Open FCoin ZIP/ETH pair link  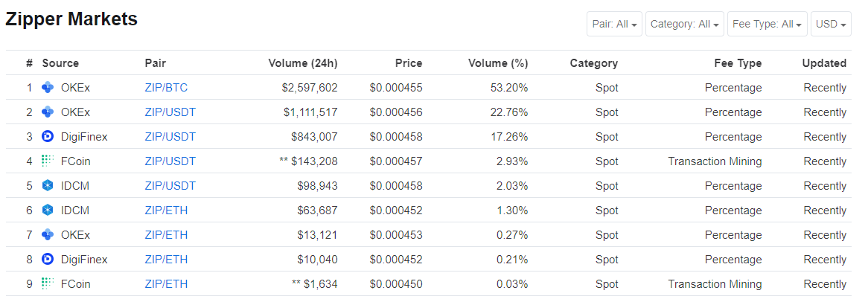click(166, 283)
